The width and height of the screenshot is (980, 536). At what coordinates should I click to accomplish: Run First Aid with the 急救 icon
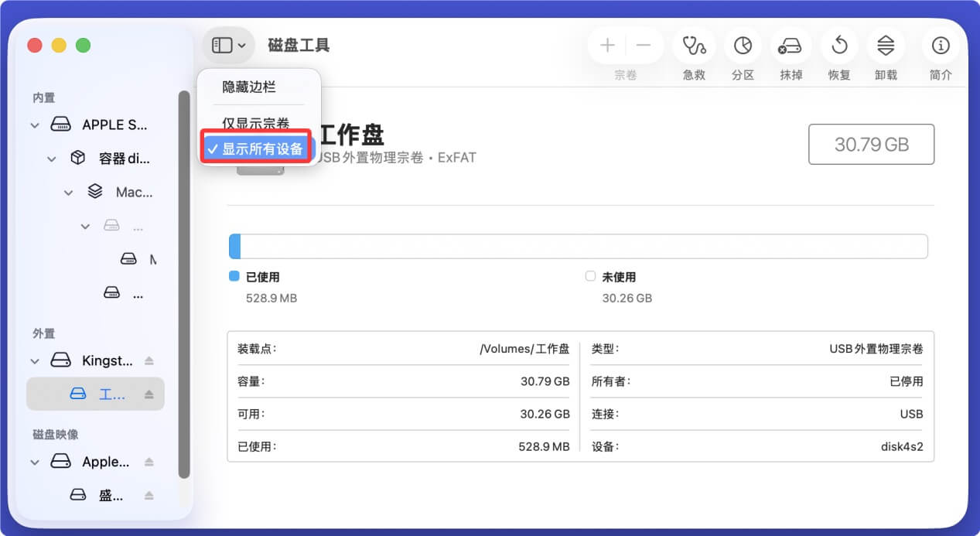[x=693, y=45]
